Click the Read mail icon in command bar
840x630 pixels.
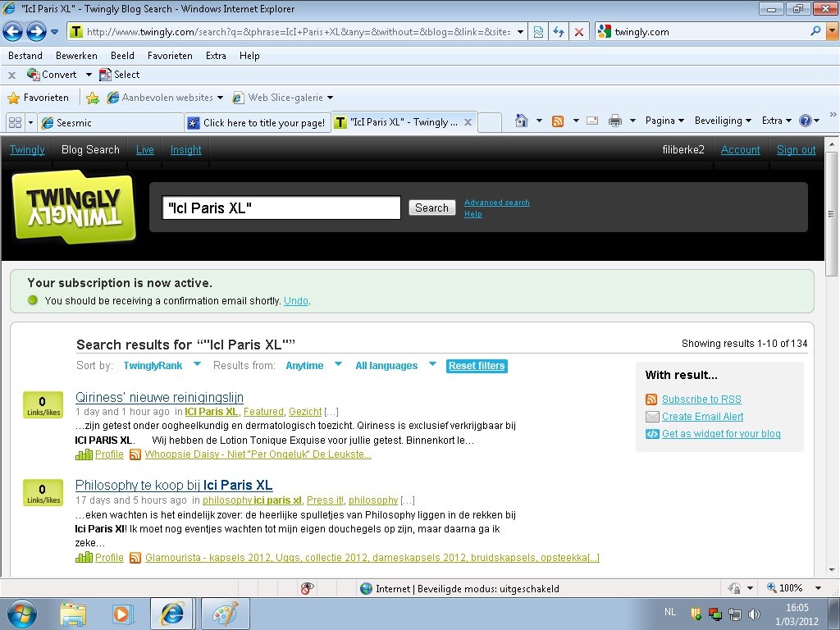coord(592,121)
